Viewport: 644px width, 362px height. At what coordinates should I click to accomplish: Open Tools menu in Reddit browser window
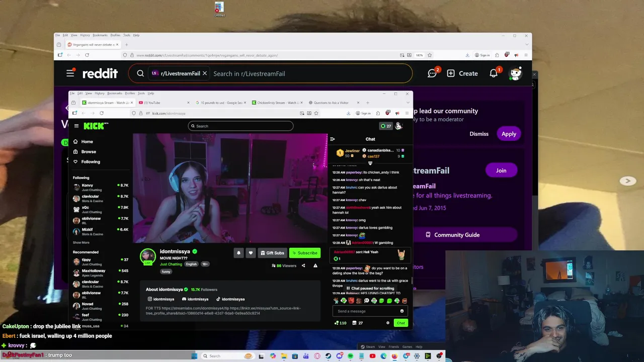pos(127,35)
